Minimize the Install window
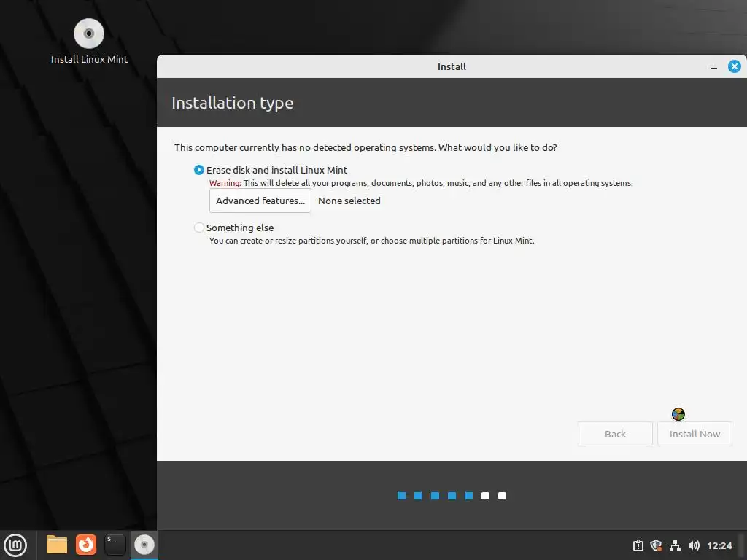The image size is (747, 560). (713, 67)
